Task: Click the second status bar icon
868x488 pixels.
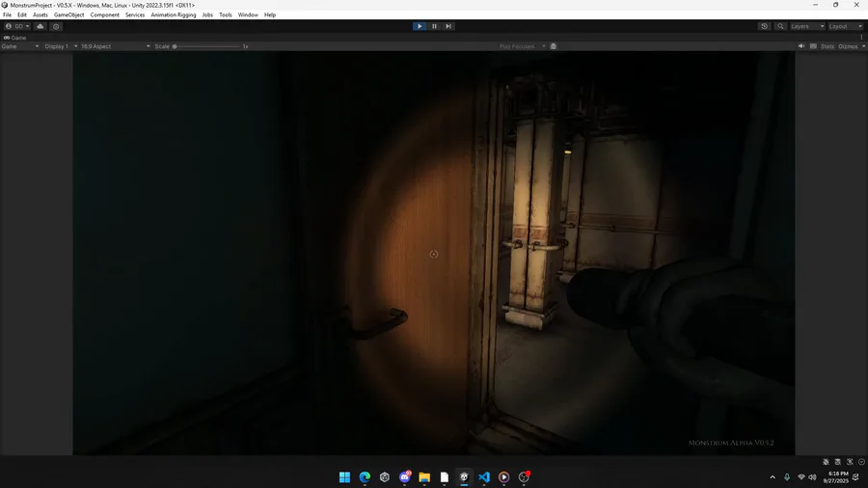Action: coord(837,462)
